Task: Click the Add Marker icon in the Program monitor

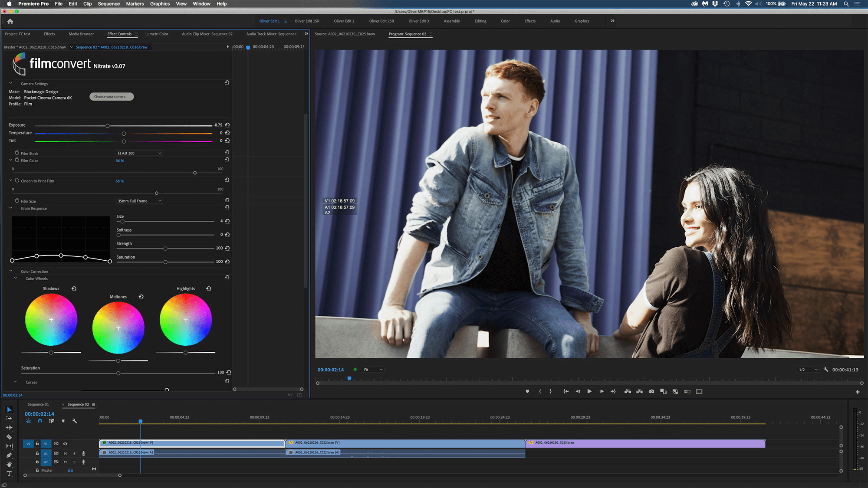Action: tap(527, 391)
